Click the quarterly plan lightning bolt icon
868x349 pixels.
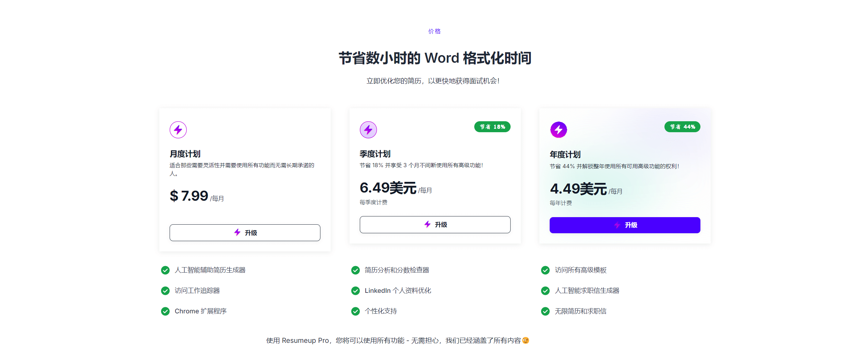pyautogui.click(x=368, y=130)
